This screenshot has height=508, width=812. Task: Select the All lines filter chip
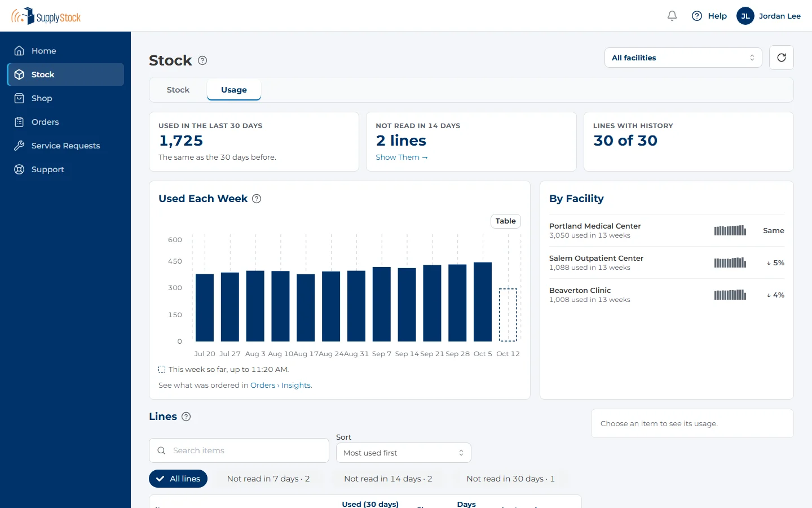click(x=178, y=479)
